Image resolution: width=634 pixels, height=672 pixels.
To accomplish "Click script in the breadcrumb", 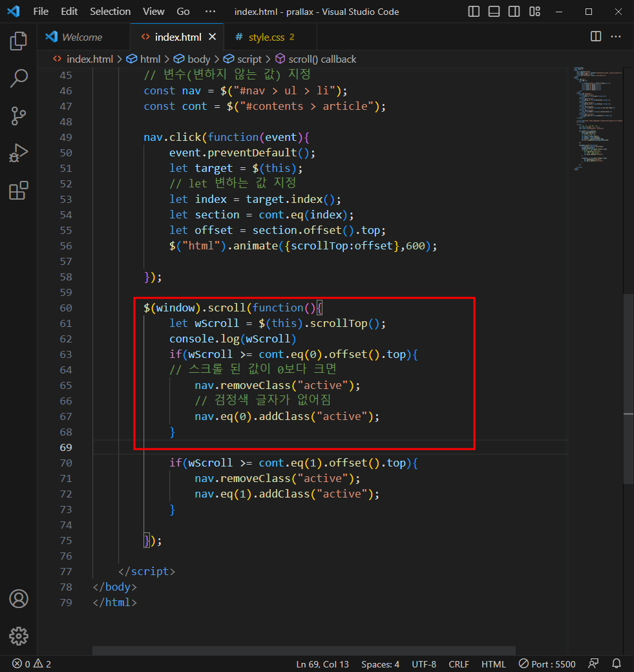I will pyautogui.click(x=249, y=59).
